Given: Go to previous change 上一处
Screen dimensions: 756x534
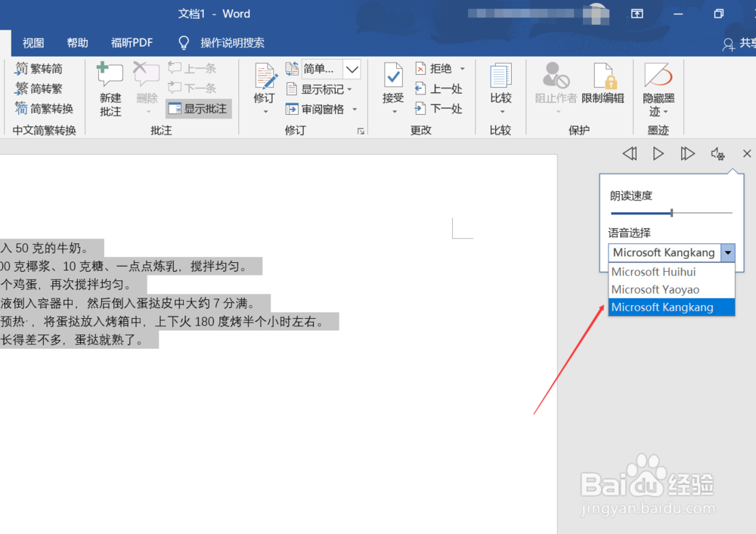Looking at the screenshot, I should (x=438, y=88).
